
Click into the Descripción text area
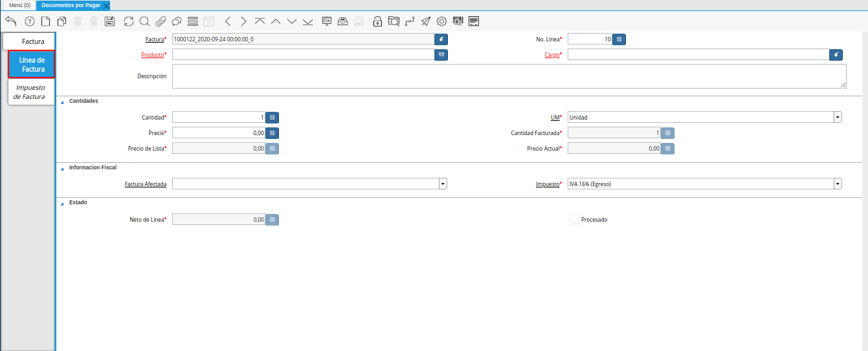point(509,76)
